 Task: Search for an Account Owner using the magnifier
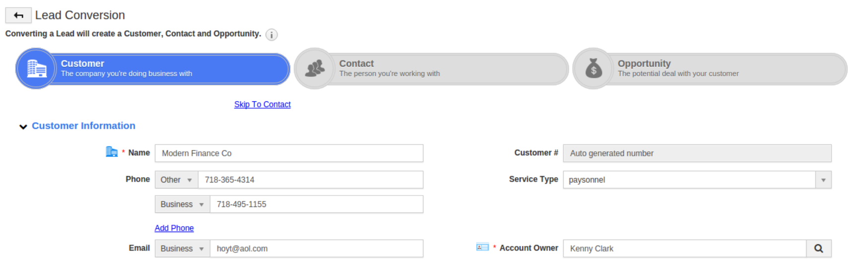tap(818, 249)
